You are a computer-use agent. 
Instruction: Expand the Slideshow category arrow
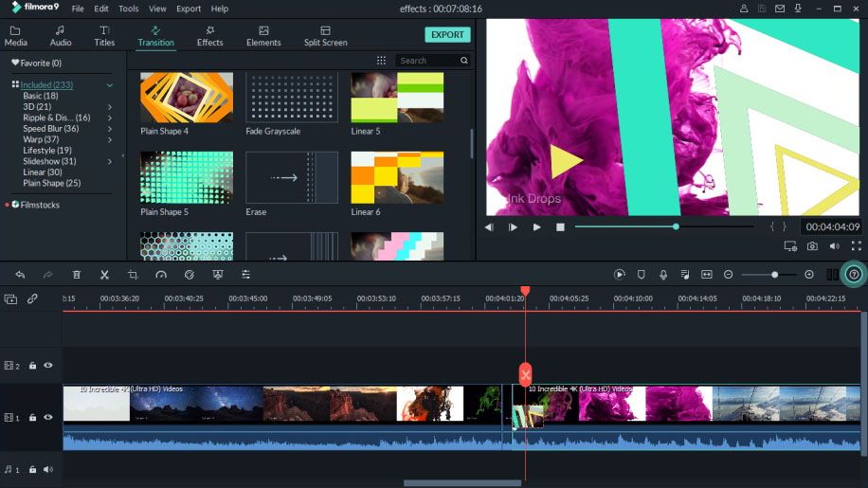click(110, 161)
